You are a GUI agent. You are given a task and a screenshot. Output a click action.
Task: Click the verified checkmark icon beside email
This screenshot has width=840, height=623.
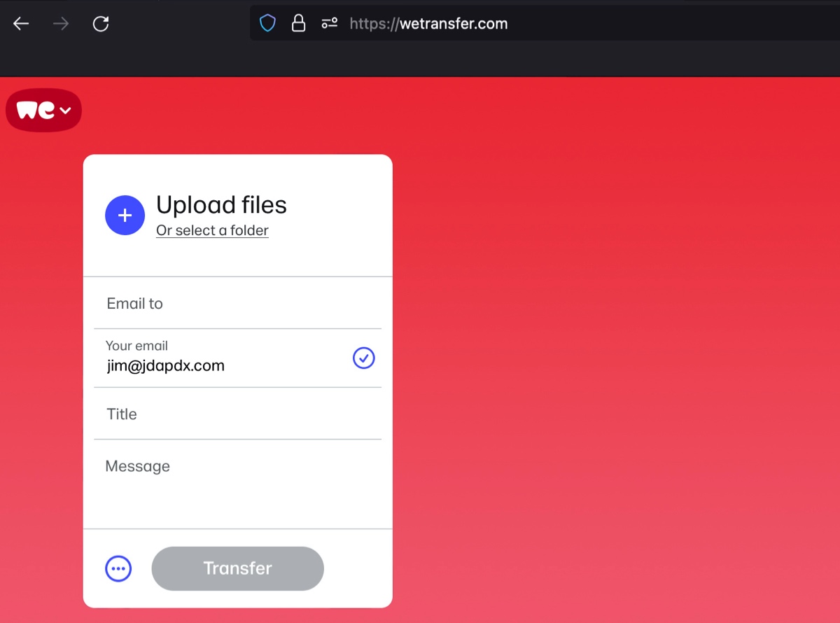pos(363,358)
